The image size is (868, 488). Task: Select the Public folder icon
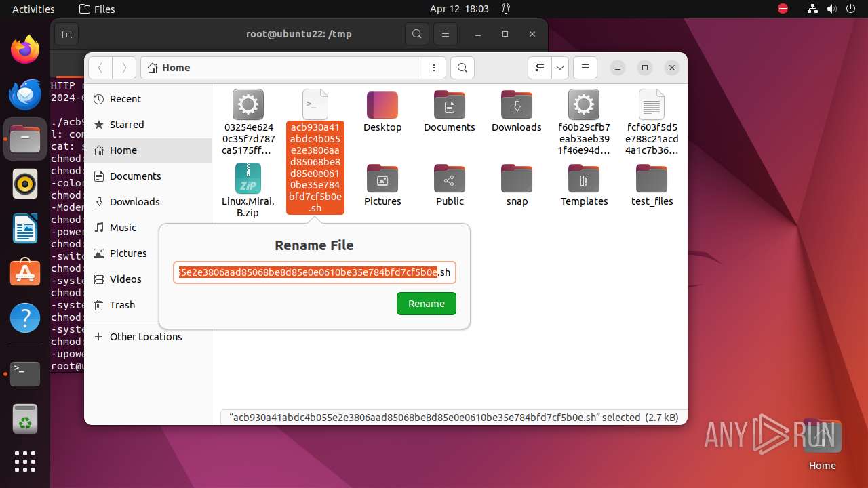point(450,179)
